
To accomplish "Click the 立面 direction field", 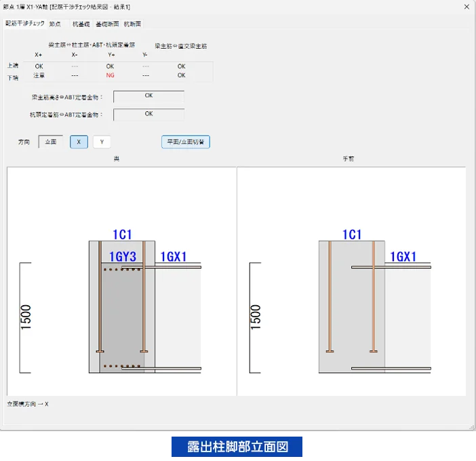I will coord(50,142).
